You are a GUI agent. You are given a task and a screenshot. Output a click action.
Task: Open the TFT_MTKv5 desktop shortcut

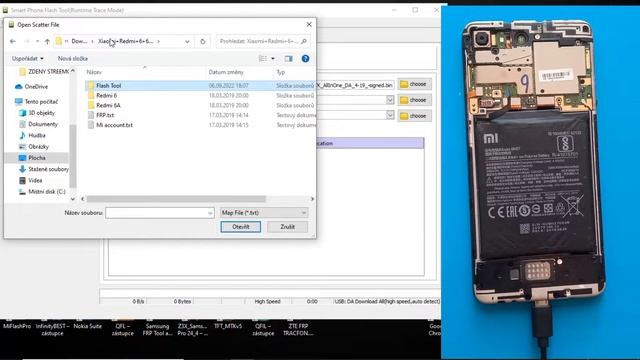228,325
